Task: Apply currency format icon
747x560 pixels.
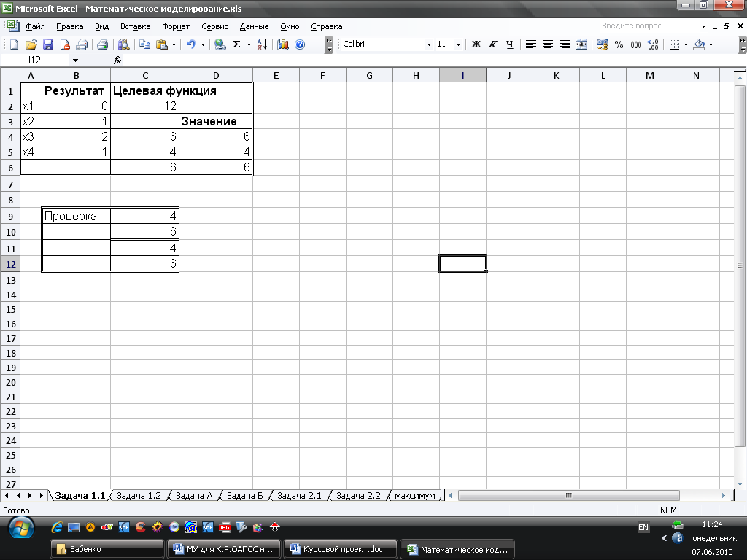Action: (602, 44)
